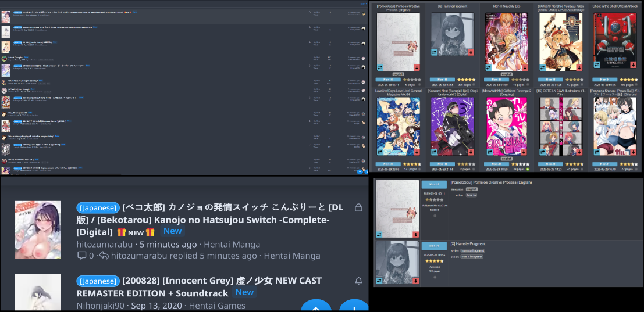Screen dimensions: 644x312
Task: Download the CPOE Assemblage gallery
Action: pyautogui.click(x=579, y=67)
